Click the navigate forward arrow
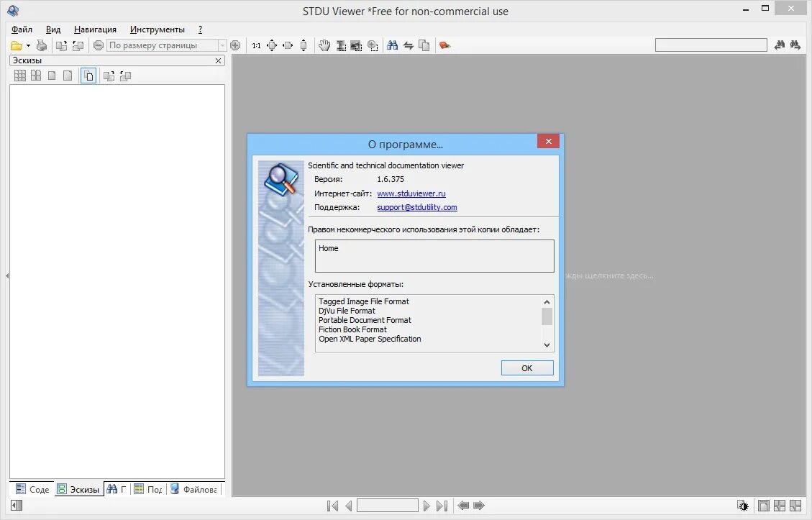812x520 pixels. tap(479, 506)
